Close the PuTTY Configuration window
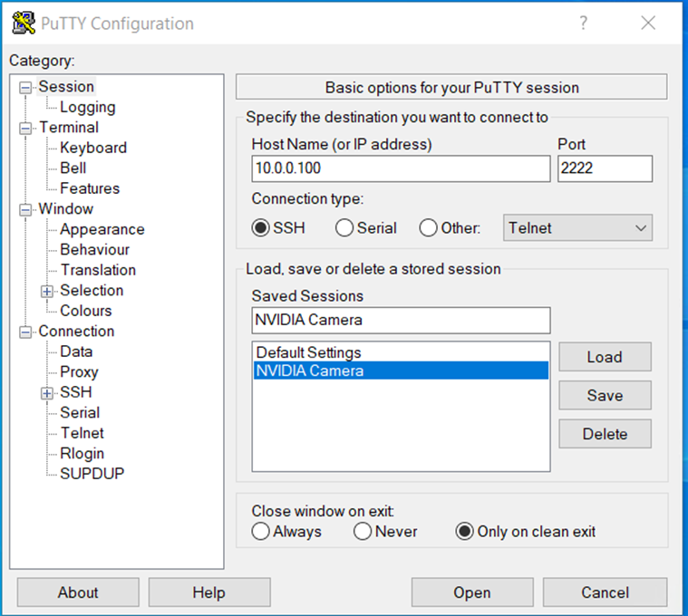The image size is (688, 616). coord(648,23)
